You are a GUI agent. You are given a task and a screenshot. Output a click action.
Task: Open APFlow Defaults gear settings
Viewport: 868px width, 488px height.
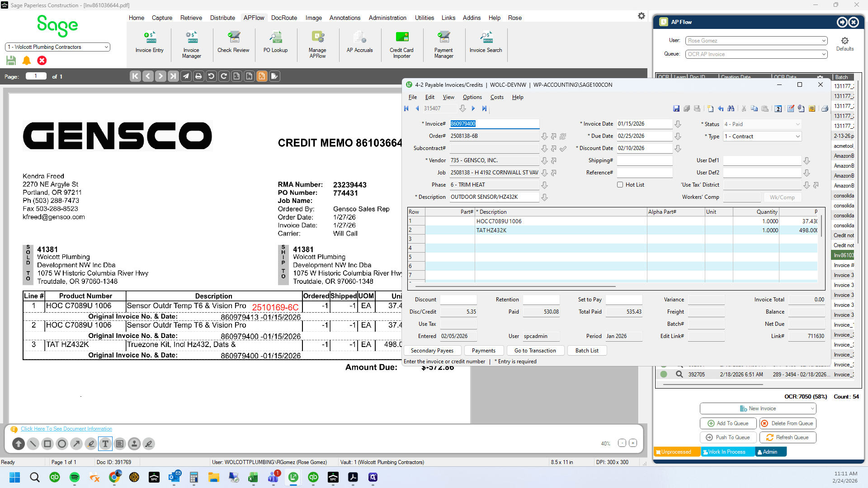tap(845, 44)
